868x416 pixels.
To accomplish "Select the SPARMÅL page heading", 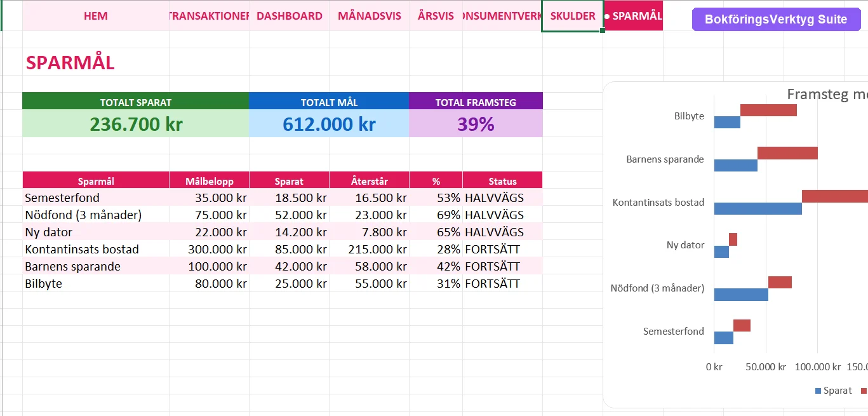I will tap(70, 63).
